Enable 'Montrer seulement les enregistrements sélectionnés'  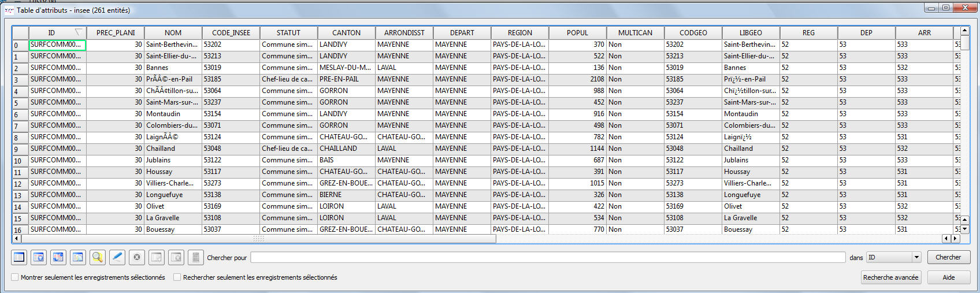click(16, 277)
